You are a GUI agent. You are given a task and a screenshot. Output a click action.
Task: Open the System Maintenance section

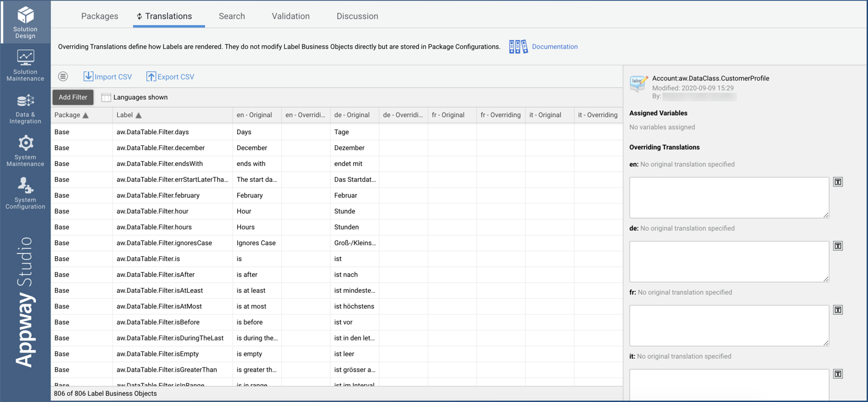25,151
